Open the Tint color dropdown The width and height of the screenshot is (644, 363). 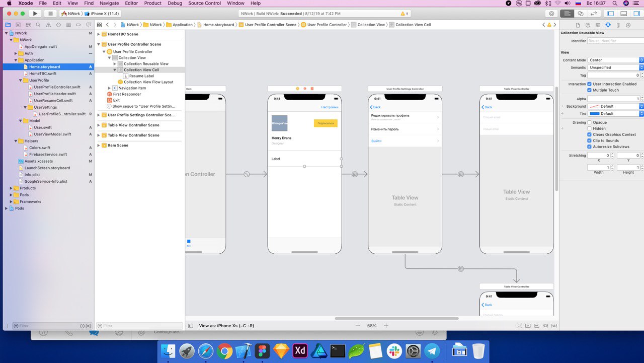click(616, 114)
